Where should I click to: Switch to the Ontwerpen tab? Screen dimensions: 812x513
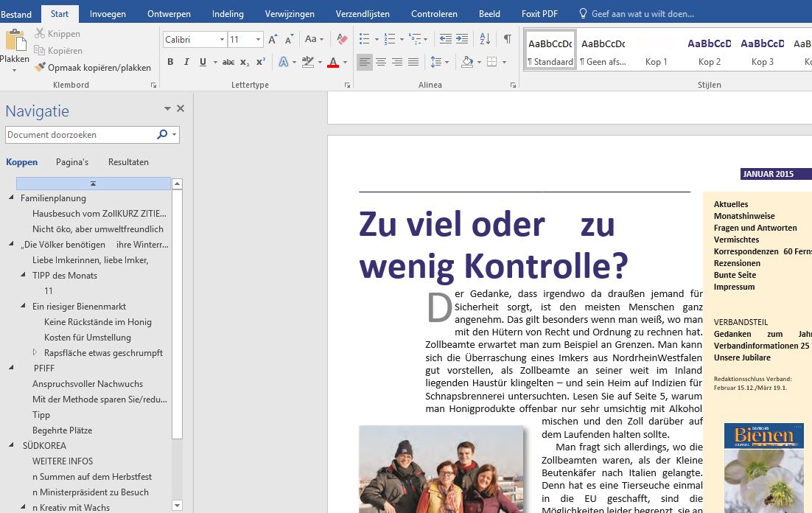169,14
